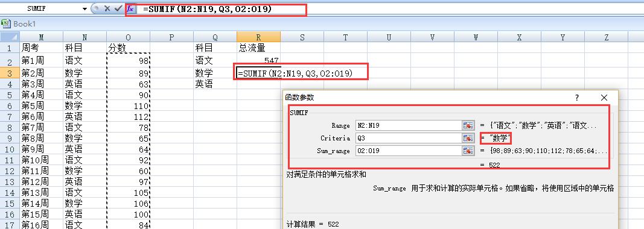Collapse dialog via Range selector icon
This screenshot has height=229, width=644.
tap(468, 125)
